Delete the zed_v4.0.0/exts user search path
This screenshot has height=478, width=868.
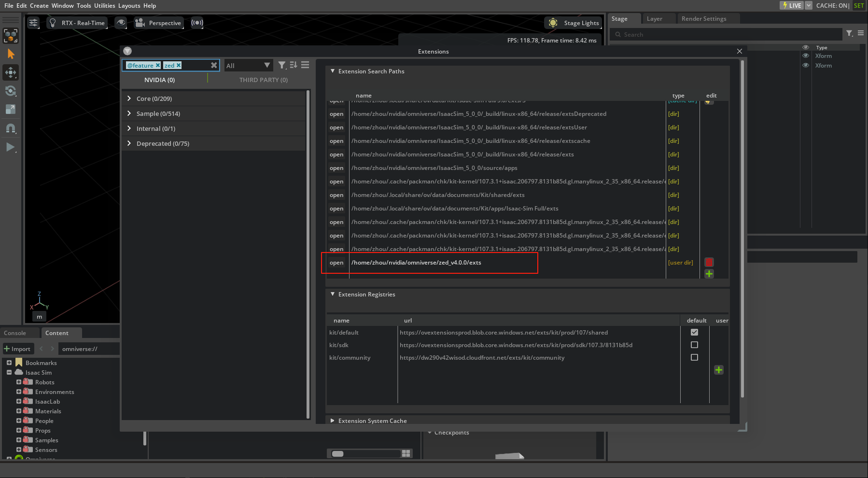tap(709, 262)
